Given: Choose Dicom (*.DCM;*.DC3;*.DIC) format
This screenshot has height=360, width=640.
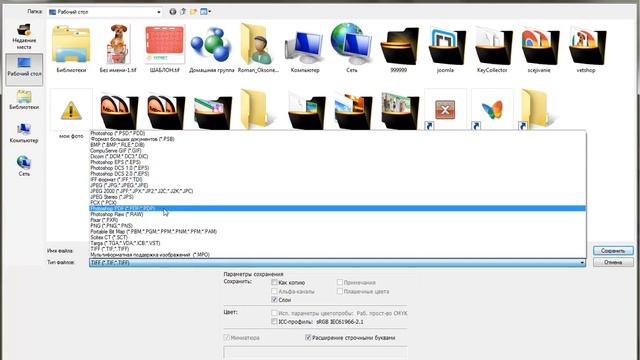Looking at the screenshot, I should (x=338, y=156).
